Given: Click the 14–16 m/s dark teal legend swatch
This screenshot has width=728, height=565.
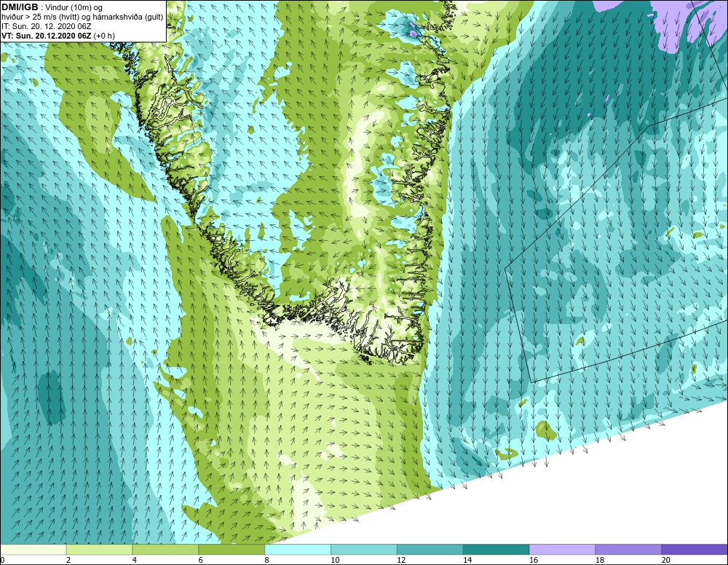Looking at the screenshot, I should pyautogui.click(x=496, y=550).
